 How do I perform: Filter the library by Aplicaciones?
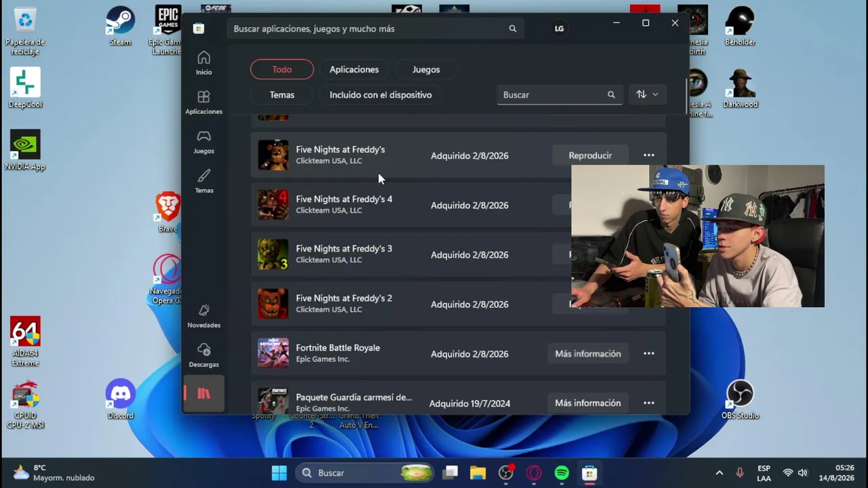coord(354,69)
